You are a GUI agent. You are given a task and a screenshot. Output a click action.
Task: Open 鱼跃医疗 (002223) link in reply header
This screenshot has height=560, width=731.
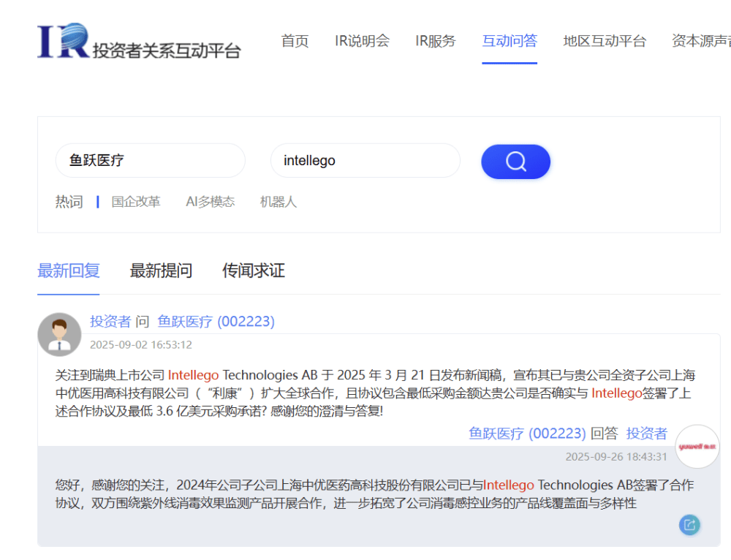tap(527, 434)
